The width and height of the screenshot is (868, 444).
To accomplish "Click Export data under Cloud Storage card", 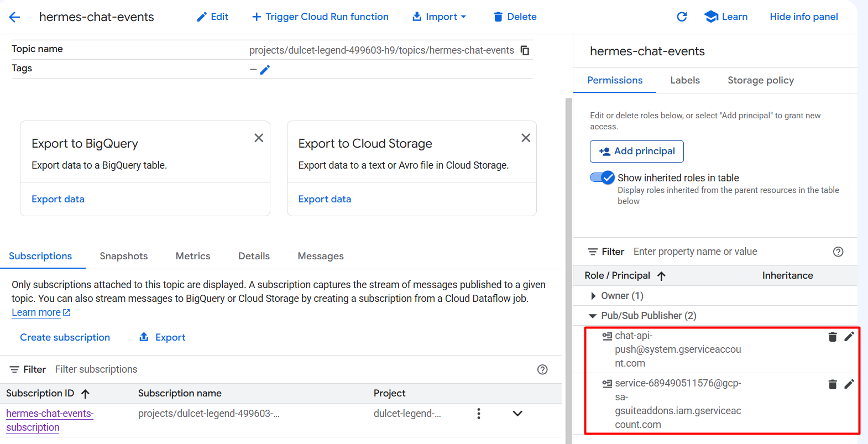I will tap(325, 199).
